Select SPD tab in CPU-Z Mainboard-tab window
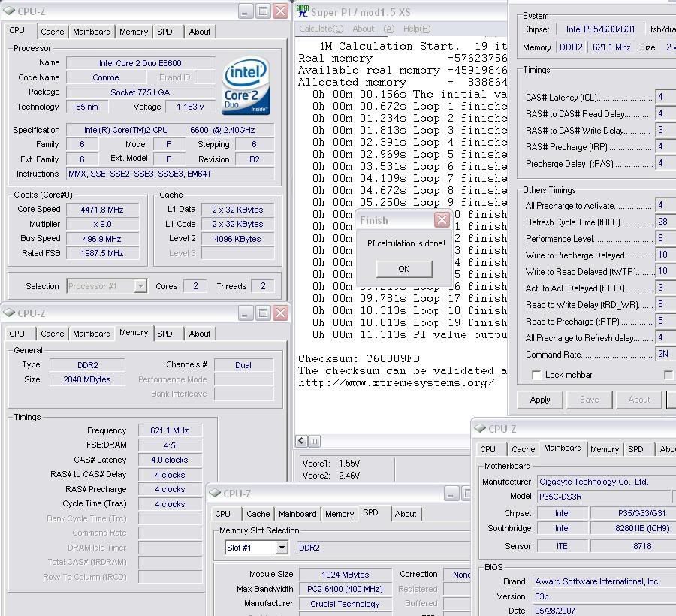The image size is (676, 616). pyautogui.click(x=635, y=449)
